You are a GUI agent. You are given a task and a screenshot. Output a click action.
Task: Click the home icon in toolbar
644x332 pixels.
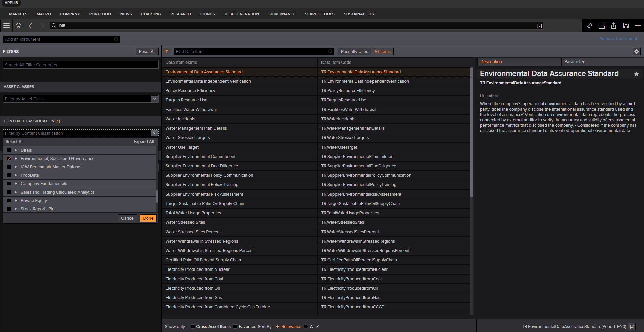point(19,26)
